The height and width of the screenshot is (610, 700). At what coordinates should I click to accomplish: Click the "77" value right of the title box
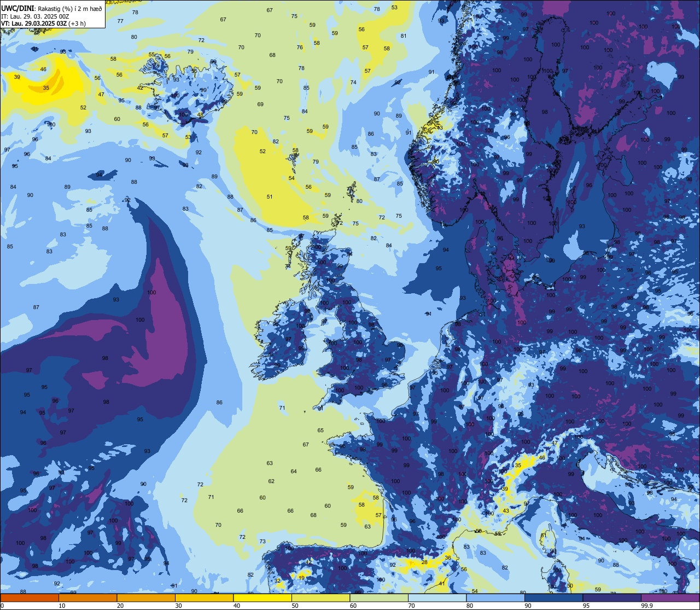coord(120,21)
